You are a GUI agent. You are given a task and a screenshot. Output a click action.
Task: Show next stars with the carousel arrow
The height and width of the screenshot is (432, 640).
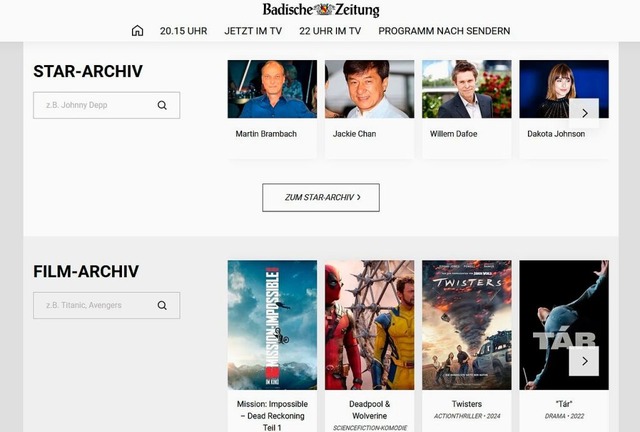[584, 113]
